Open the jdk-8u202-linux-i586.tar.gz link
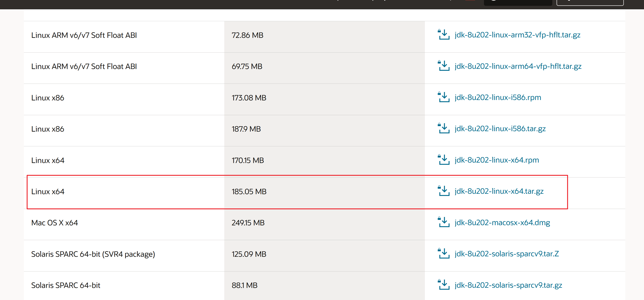Screen dimensions: 644x300 point(500,129)
